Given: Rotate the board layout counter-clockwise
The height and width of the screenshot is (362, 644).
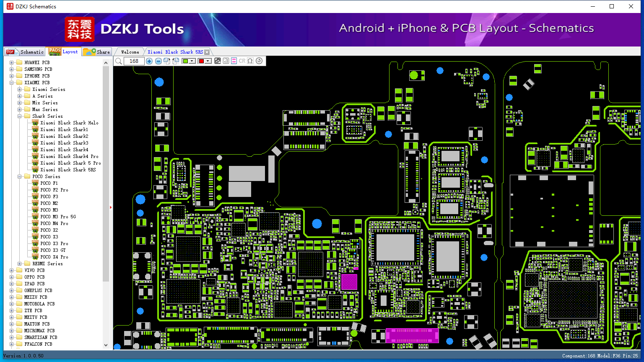Looking at the screenshot, I should tap(176, 61).
